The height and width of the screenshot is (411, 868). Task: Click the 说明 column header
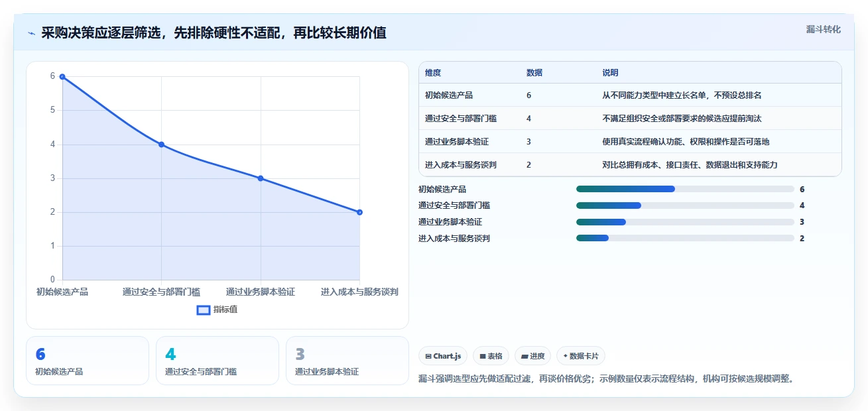pyautogui.click(x=610, y=73)
